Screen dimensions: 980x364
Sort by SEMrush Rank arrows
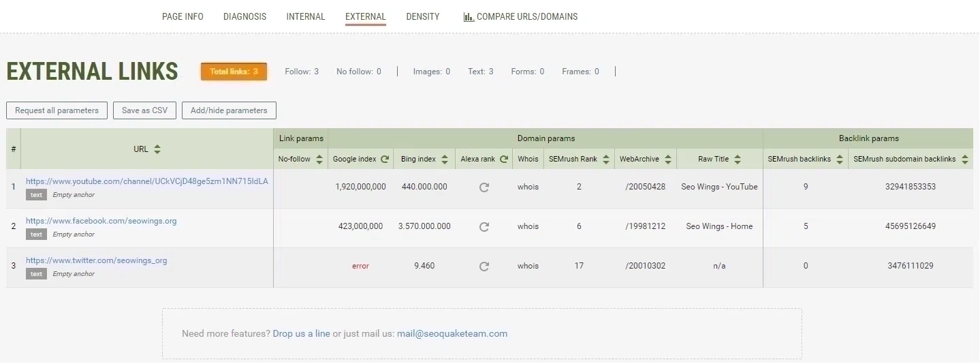click(x=605, y=160)
